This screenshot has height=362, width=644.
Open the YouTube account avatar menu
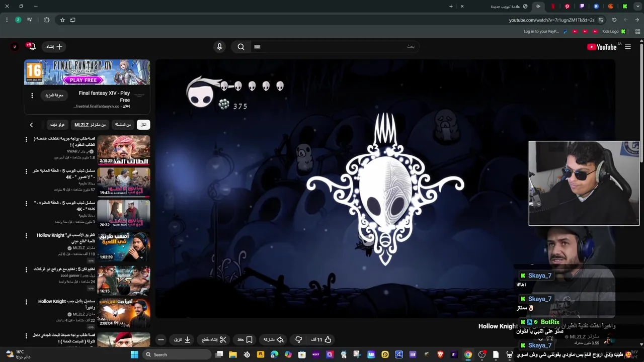pos(15,47)
